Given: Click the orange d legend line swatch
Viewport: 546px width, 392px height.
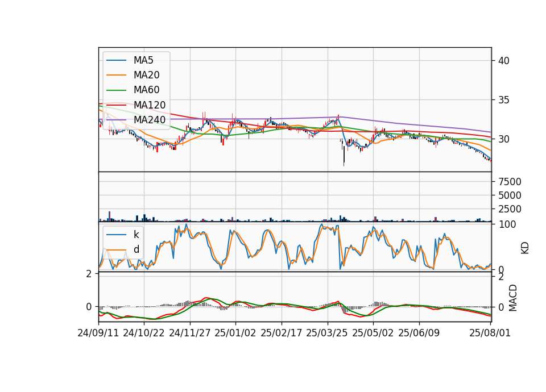Looking at the screenshot, I should 116,249.
